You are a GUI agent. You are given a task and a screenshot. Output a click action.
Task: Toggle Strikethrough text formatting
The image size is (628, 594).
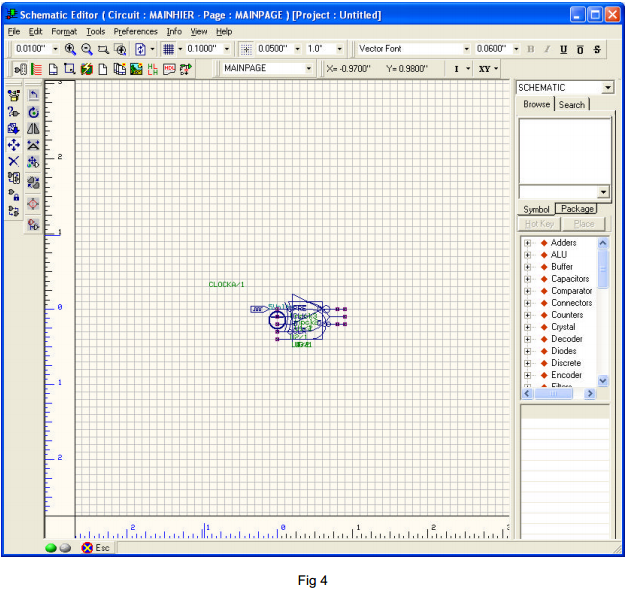(x=597, y=49)
